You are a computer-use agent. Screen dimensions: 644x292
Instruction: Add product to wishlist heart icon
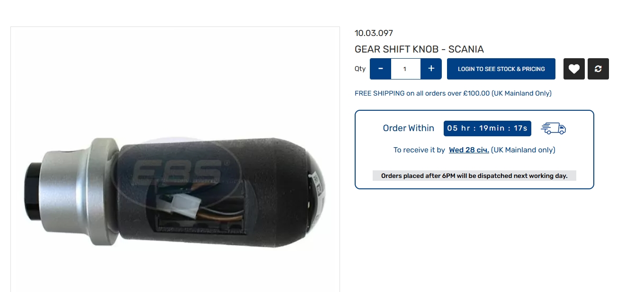[x=574, y=69]
